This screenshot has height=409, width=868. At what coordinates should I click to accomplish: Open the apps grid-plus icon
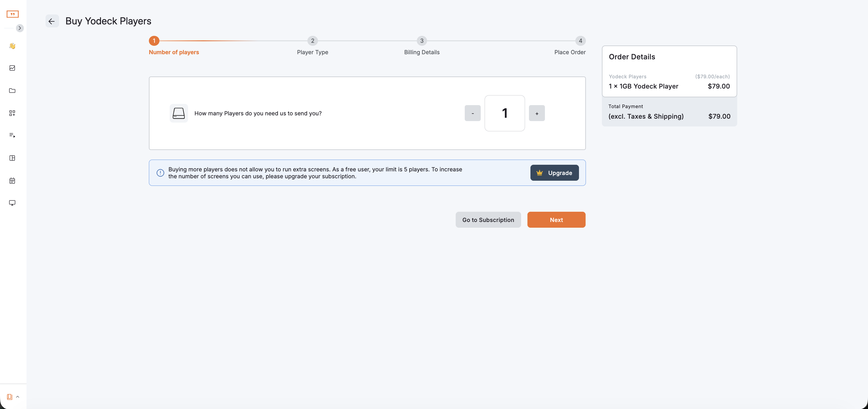12,113
